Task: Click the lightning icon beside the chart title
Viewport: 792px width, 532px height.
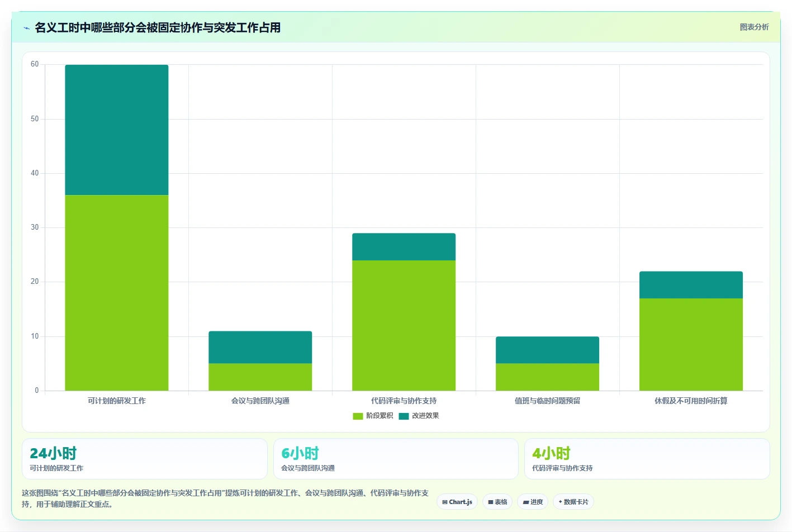Action: click(x=26, y=28)
